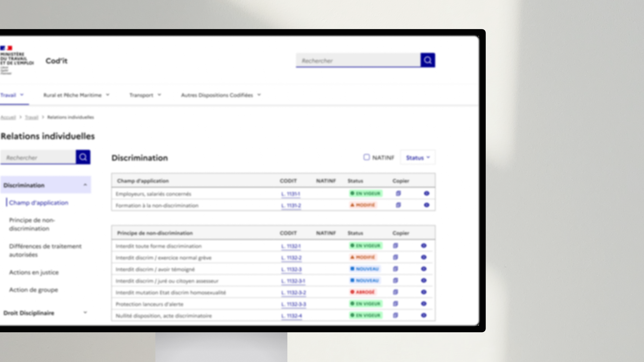This screenshot has width=644, height=362.
Task: Select Actions en justice in sidebar
Action: (34, 272)
